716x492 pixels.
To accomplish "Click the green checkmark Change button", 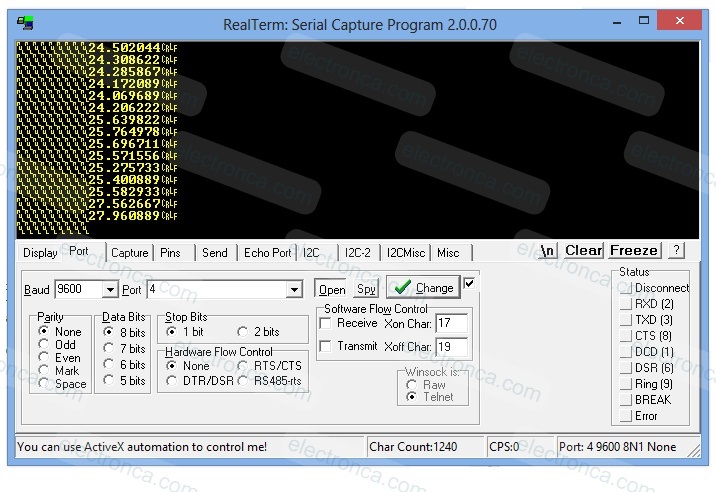I will click(x=423, y=287).
